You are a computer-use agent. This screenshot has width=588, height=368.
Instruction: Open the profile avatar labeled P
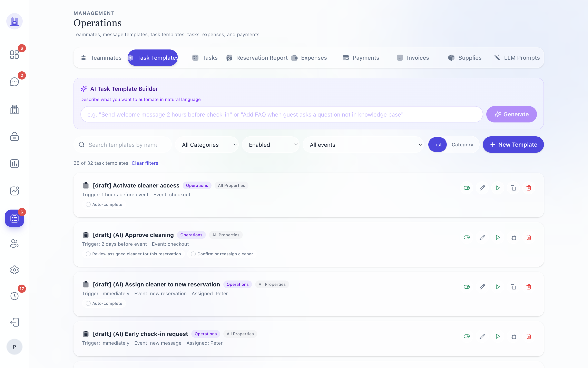tap(14, 347)
